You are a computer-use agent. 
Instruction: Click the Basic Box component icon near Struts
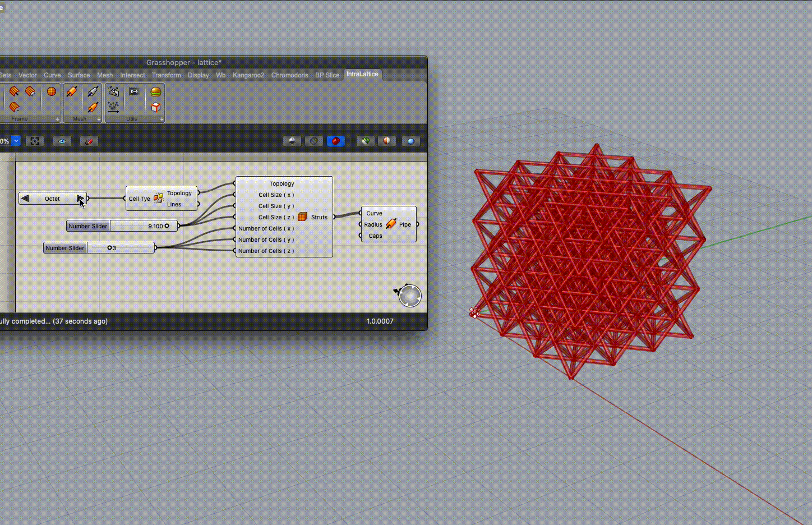click(x=303, y=217)
